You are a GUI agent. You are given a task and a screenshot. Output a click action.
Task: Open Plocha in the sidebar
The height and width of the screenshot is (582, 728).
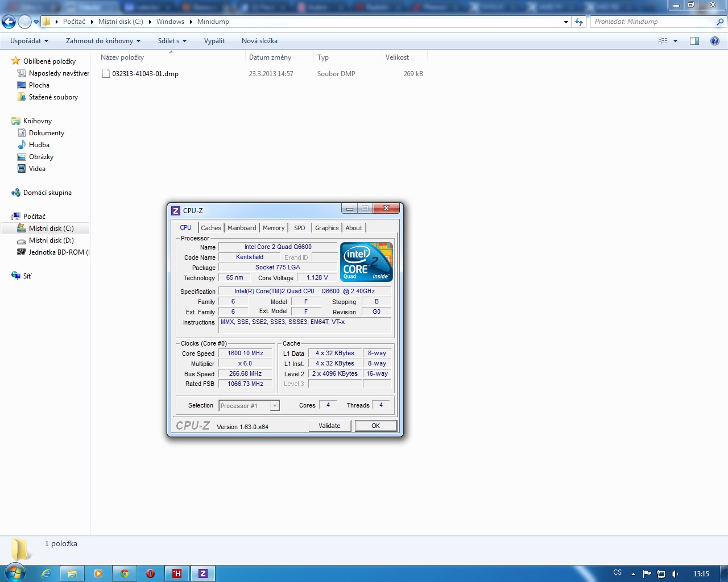coord(39,85)
